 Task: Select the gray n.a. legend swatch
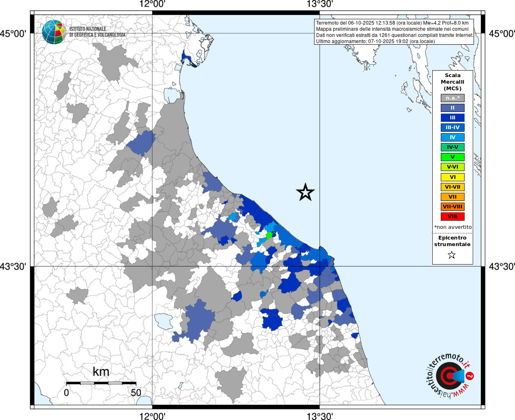click(x=452, y=98)
